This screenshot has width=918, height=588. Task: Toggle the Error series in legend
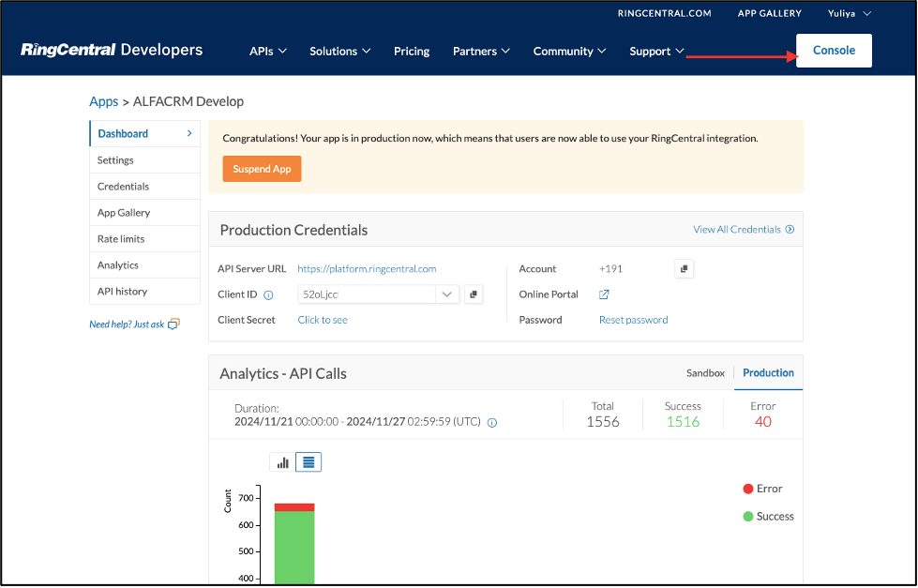(x=762, y=489)
